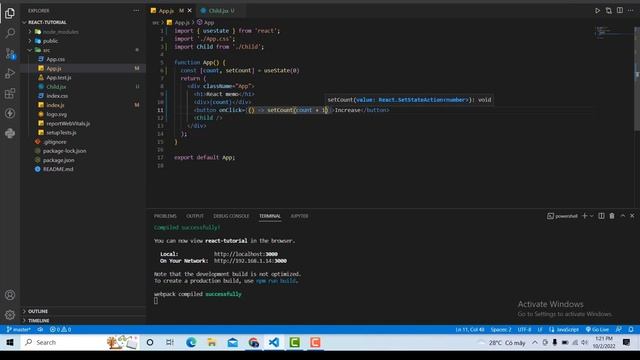Viewport: 640px width, 360px height.
Task: Expand the TIMELINE section
Action: pyautogui.click(x=83, y=320)
